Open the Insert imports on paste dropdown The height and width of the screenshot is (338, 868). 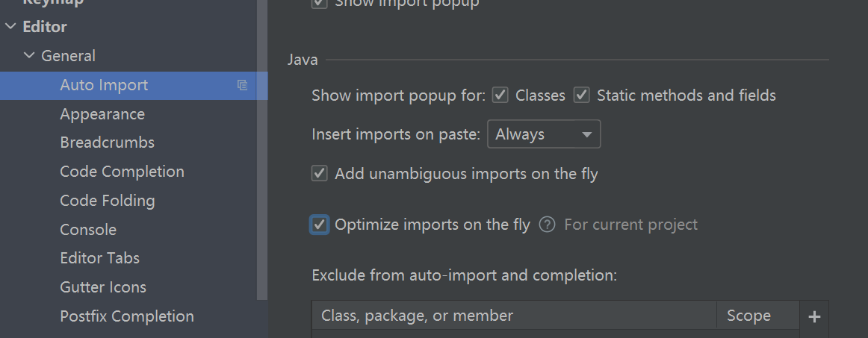pyautogui.click(x=544, y=135)
